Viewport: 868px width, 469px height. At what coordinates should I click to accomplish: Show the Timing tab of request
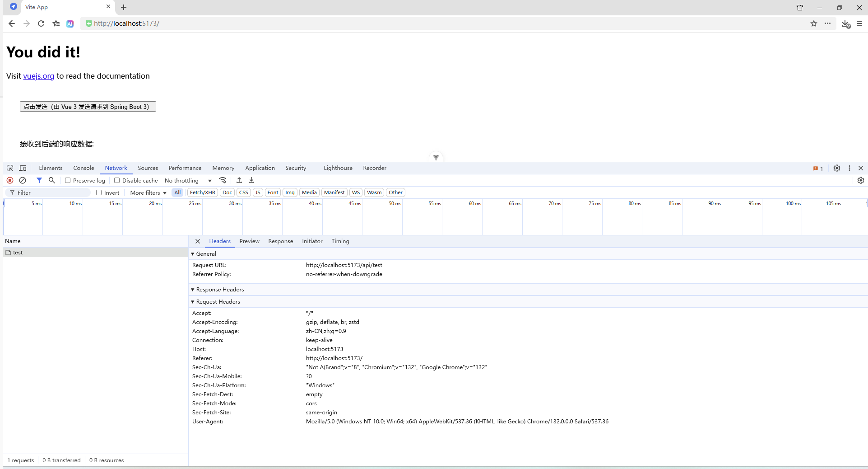pos(340,241)
